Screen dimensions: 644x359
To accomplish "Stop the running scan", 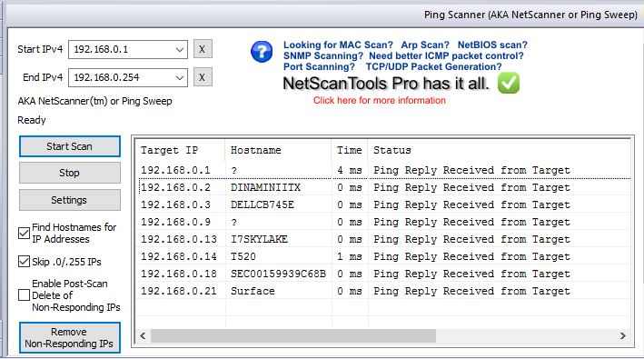I will point(70,173).
